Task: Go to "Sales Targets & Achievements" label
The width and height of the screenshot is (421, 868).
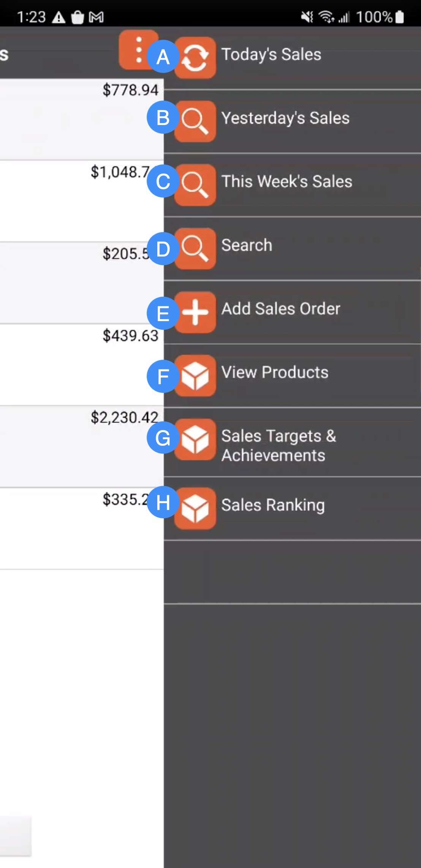Action: 279,445
